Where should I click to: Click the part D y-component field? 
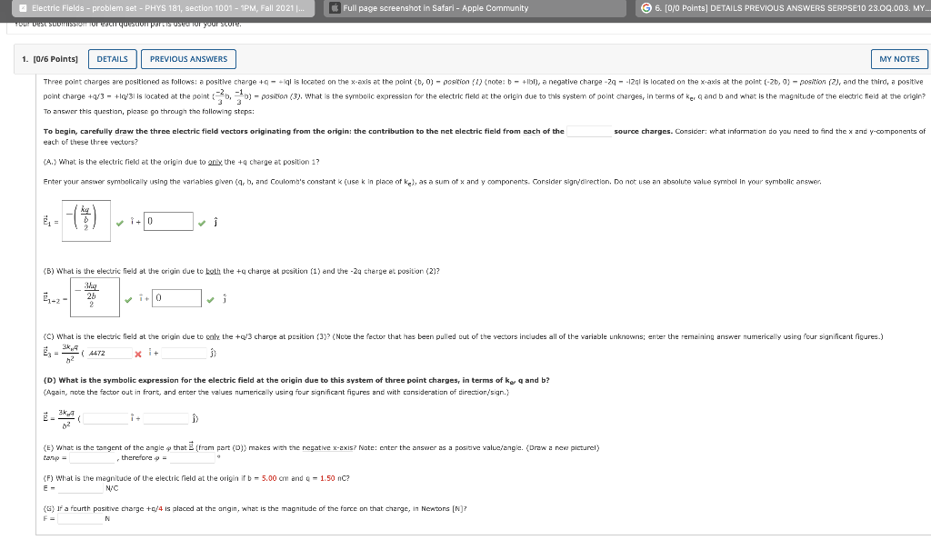click(166, 418)
